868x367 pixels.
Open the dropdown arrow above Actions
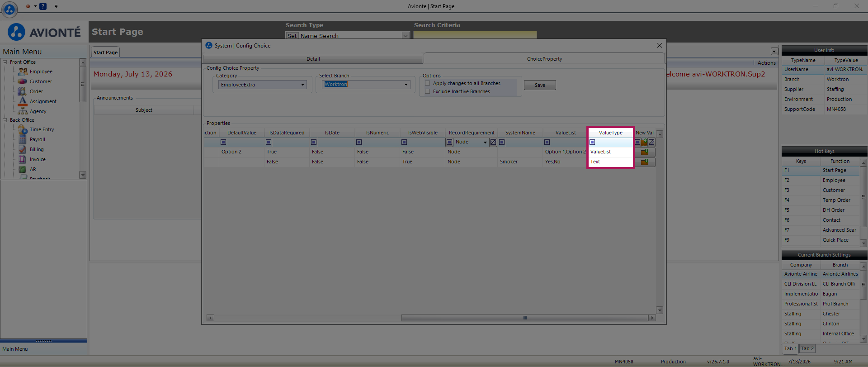[x=774, y=52]
